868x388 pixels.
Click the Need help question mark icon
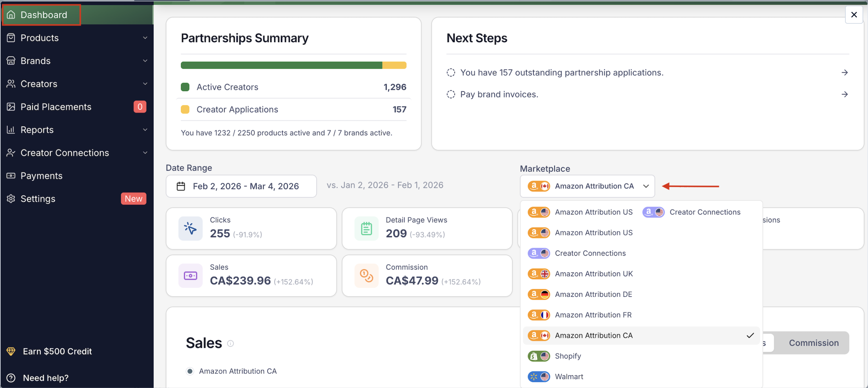point(11,378)
